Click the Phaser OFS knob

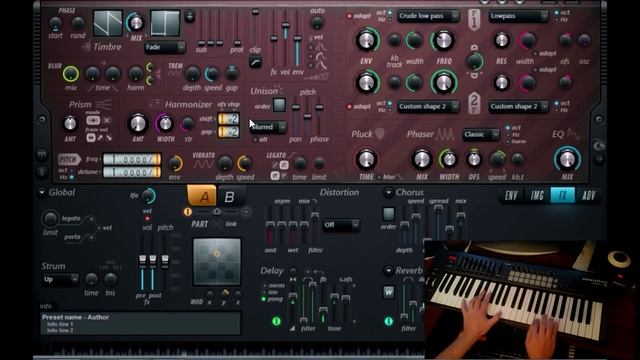[x=473, y=159]
